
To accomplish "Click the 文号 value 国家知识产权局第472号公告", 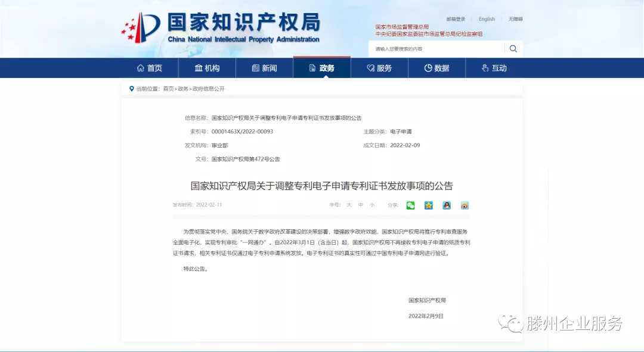I will [x=246, y=159].
